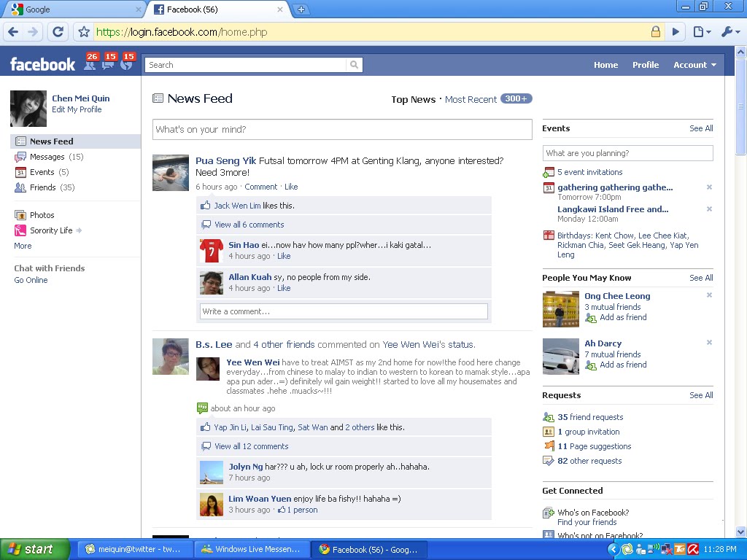747x560 pixels.
Task: Open 11 Page suggestions
Action: click(594, 446)
